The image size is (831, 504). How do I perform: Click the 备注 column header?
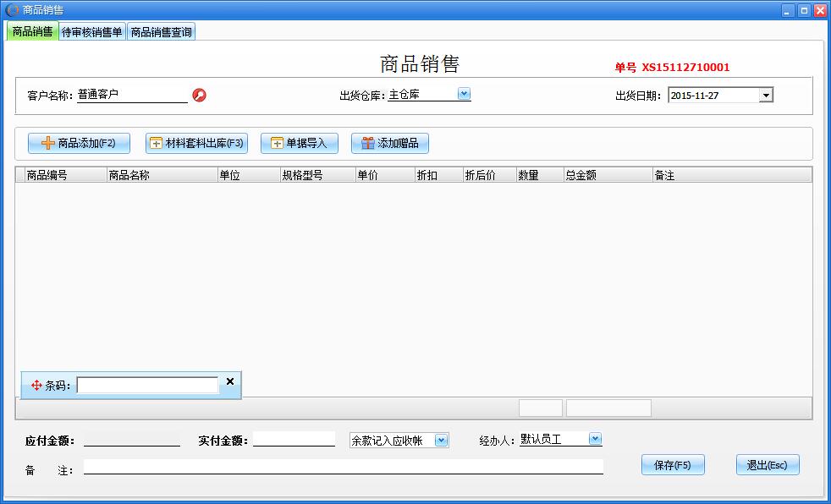(x=732, y=175)
